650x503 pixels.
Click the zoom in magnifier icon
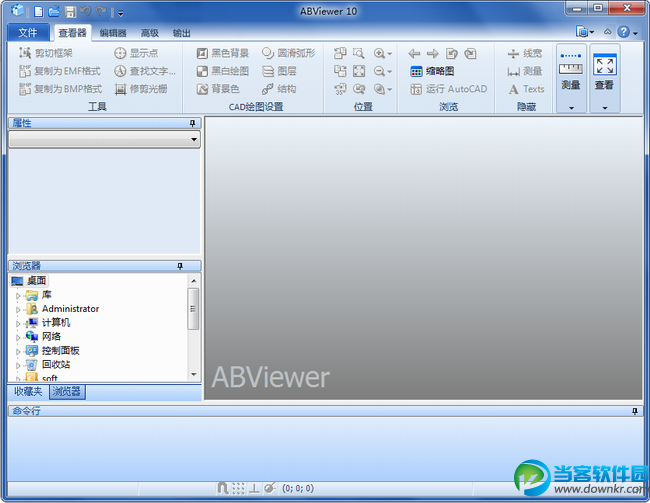click(x=379, y=53)
